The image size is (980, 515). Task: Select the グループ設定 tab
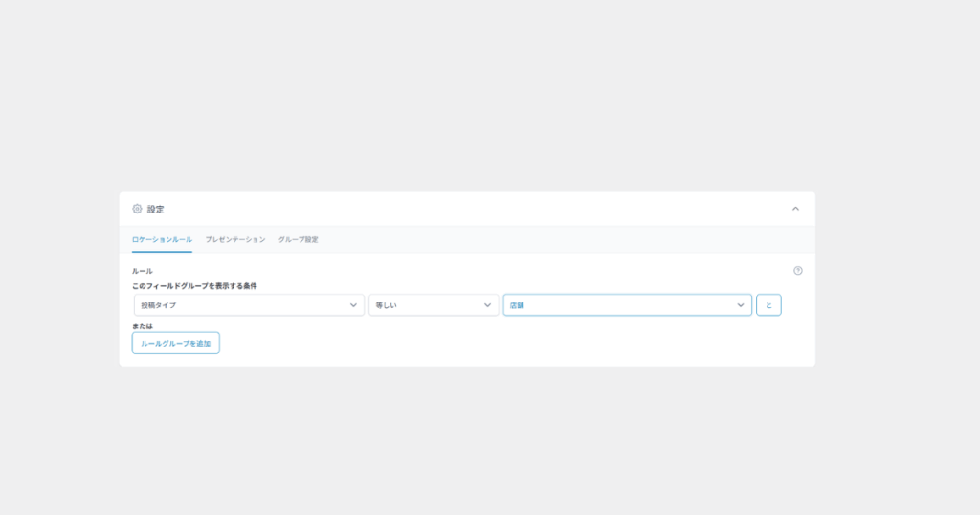(x=299, y=239)
